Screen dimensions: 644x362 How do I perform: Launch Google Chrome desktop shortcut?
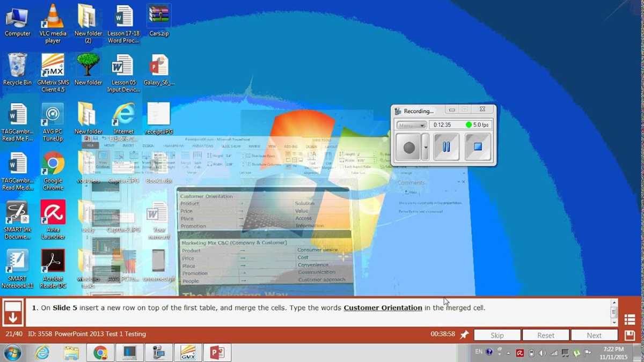pos(53,172)
